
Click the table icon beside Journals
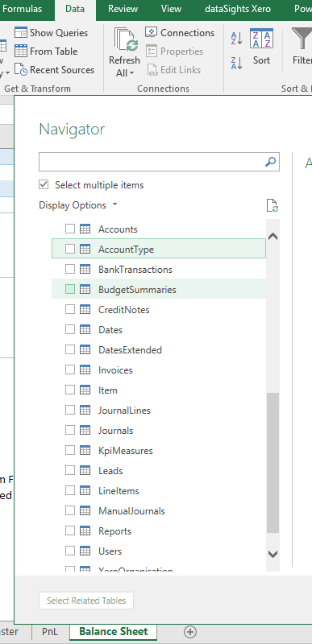point(85,431)
